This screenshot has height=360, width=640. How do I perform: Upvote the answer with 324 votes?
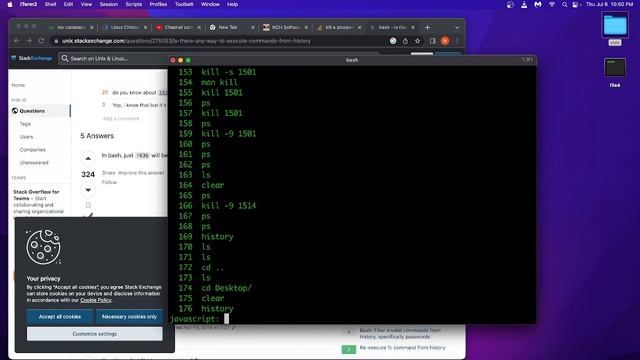(88, 159)
